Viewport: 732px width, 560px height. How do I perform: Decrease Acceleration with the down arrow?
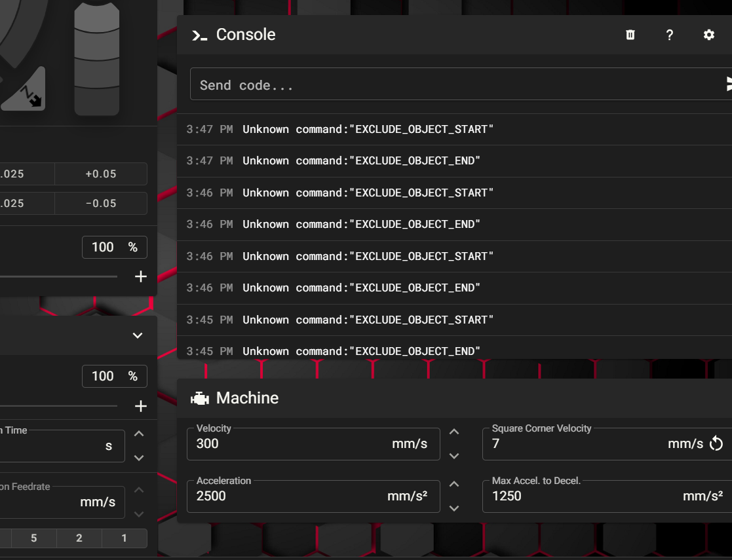coord(453,508)
